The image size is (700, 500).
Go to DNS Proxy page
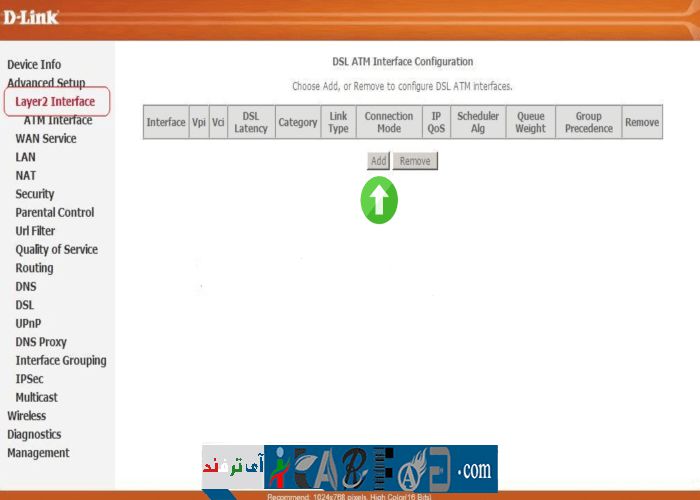tap(41, 342)
